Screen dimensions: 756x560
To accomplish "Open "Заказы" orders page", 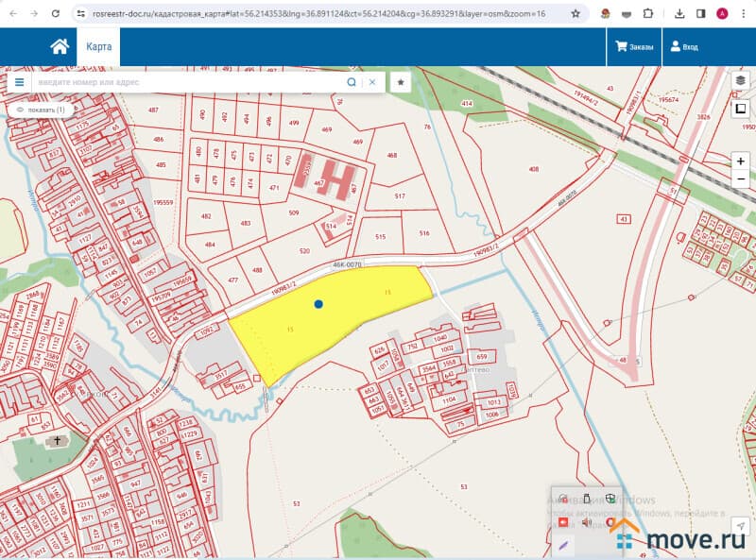I will pyautogui.click(x=634, y=46).
